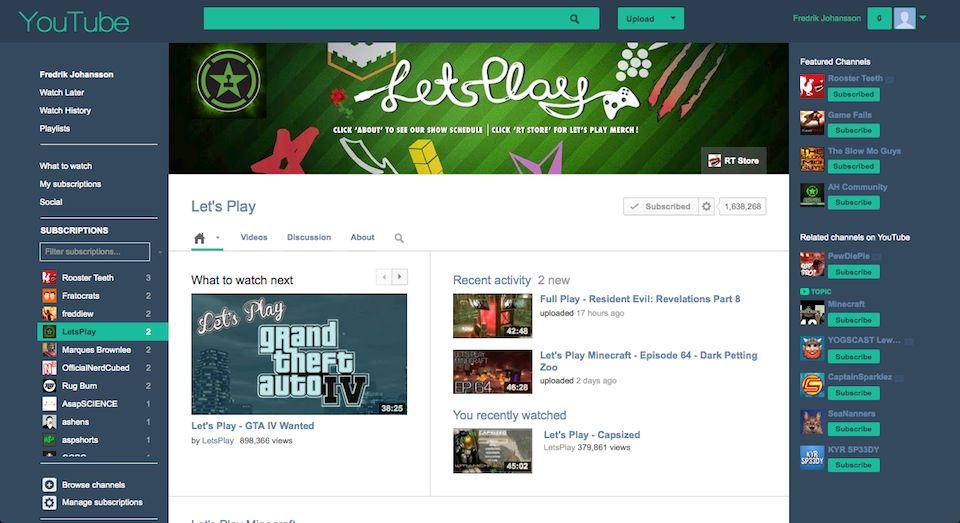960x523 pixels.
Task: Click the search magnifier in the top bar
Action: (x=574, y=19)
